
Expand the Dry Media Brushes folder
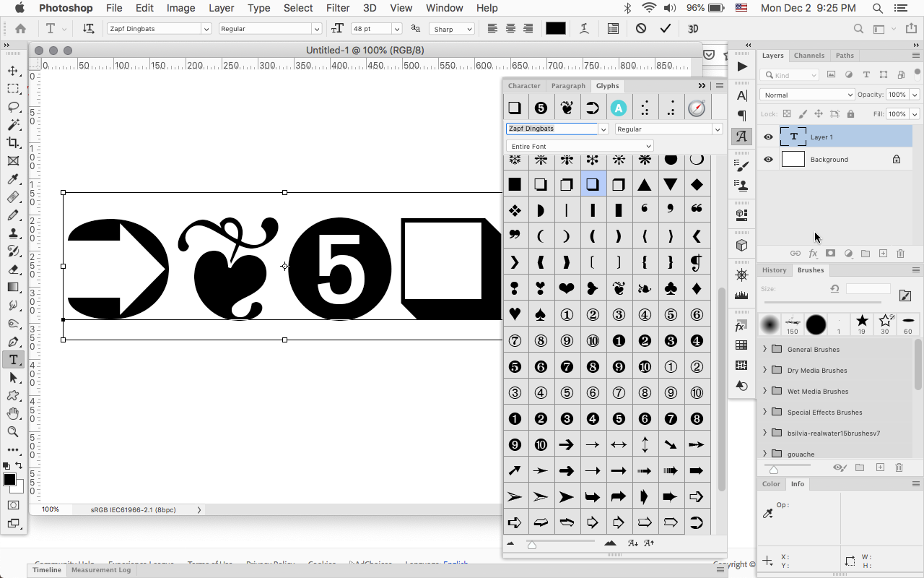click(x=765, y=370)
